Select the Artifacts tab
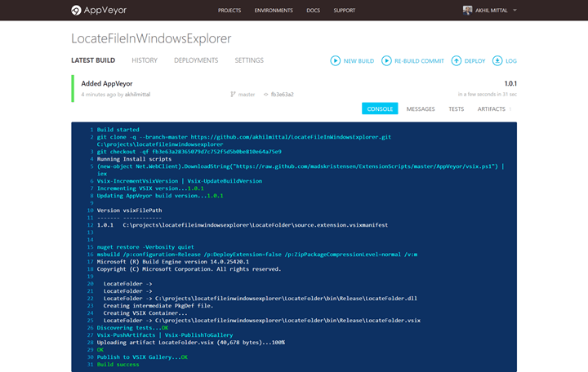Image resolution: width=588 pixels, height=372 pixels. (x=492, y=109)
